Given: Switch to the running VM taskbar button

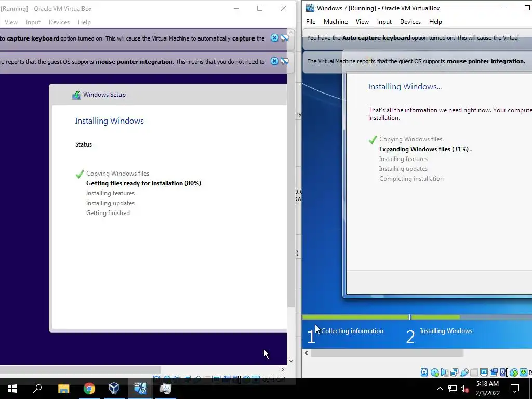Looking at the screenshot, I should tap(140, 389).
